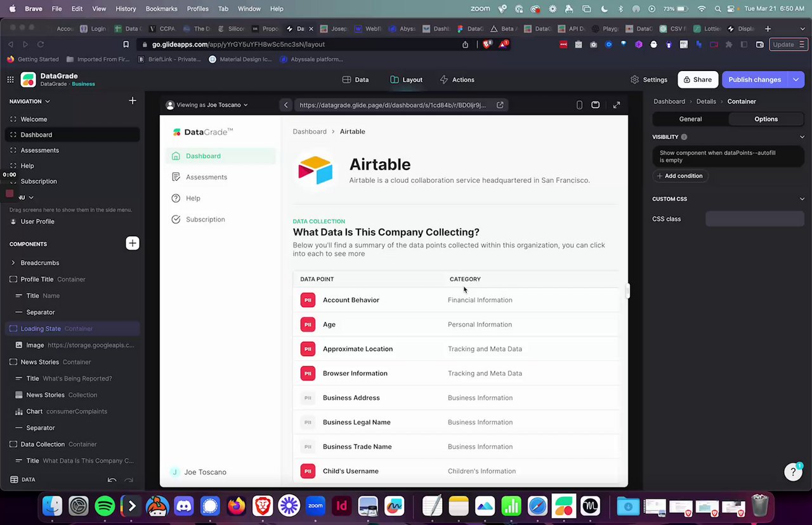The width and height of the screenshot is (812, 525).
Task: Add a new navigation screen
Action: point(132,101)
